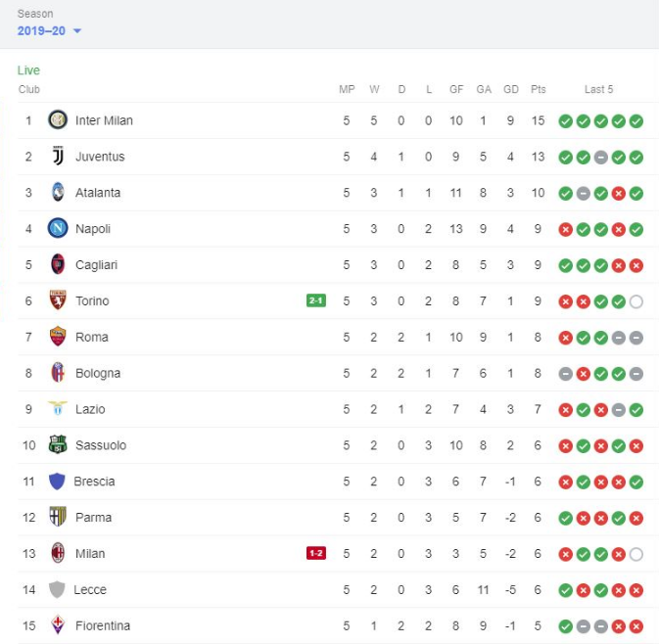Click Torino live score 2-1 badge

tap(316, 301)
